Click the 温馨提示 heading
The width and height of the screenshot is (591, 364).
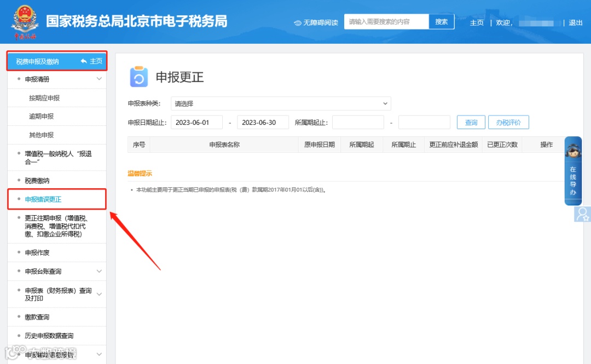point(140,174)
